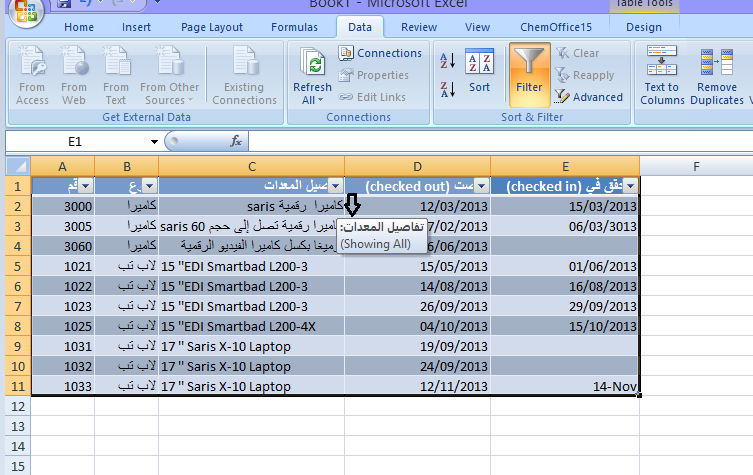
Task: Click cell with date 29/09/2013
Action: 565,306
